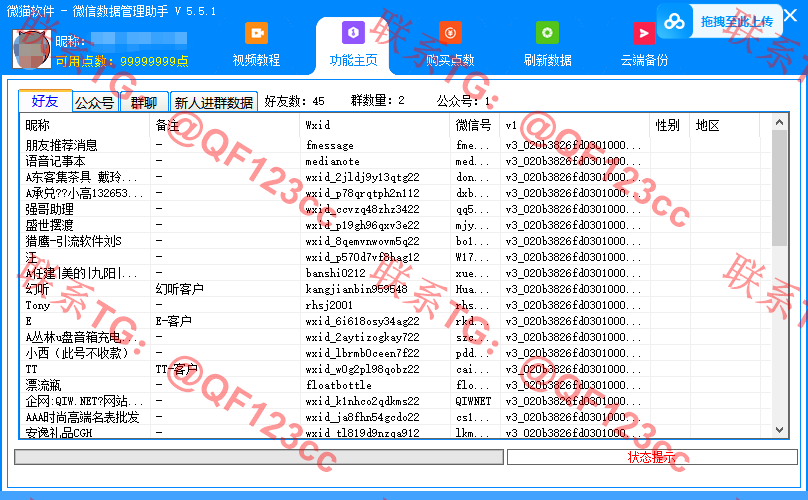Click the vertical scrollbar thumb
This screenshot has height=500, width=808.
click(779, 188)
